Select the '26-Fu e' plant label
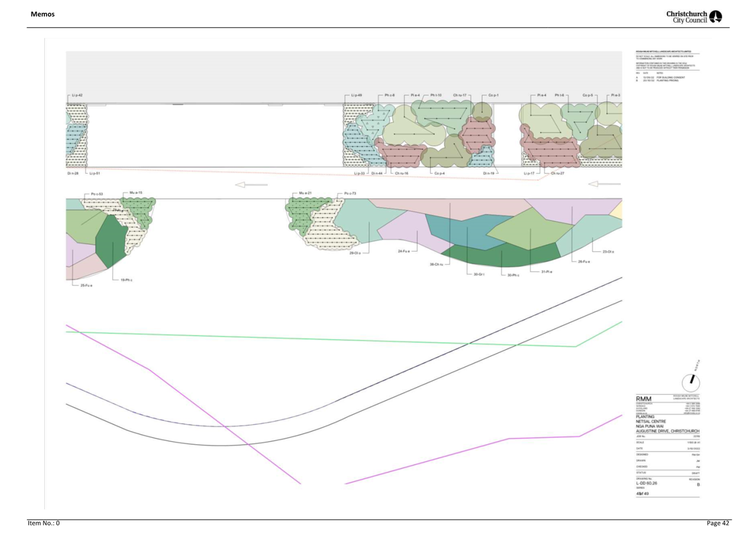The height and width of the screenshot is (535, 756). [x=584, y=261]
